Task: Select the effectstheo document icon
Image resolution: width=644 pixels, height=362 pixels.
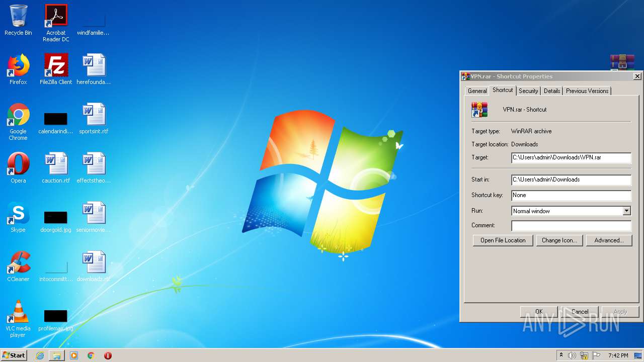Action: click(x=94, y=168)
